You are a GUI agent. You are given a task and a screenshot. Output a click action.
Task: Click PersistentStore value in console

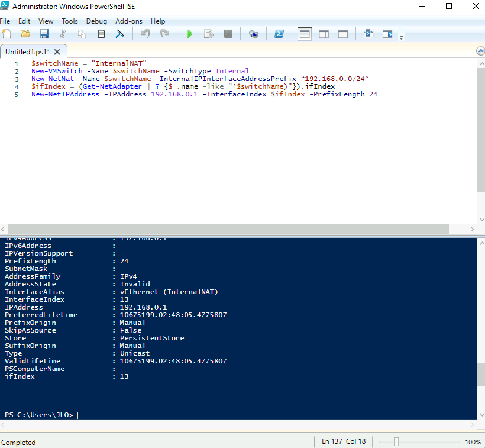tap(152, 338)
